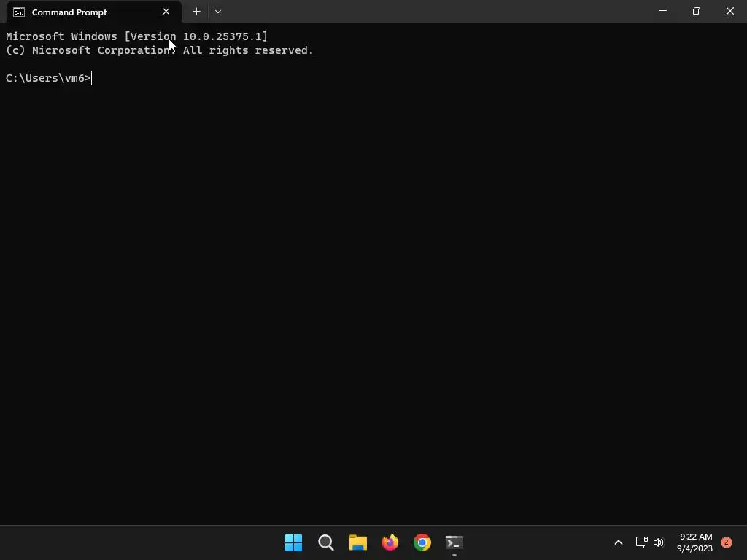Click the C:\Users\vm6> prompt line
Screen dimensions: 747x560
point(48,78)
